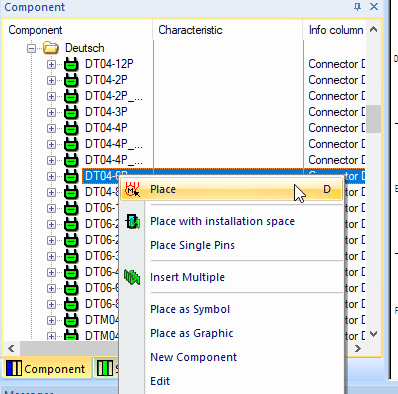
Task: Click the pin icon of Component panel
Action: (357, 7)
